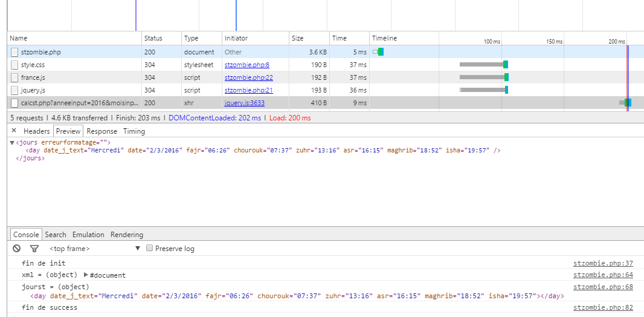Select the jquery.js request row
Image resolution: width=644 pixels, height=317 pixels.
pos(325,90)
